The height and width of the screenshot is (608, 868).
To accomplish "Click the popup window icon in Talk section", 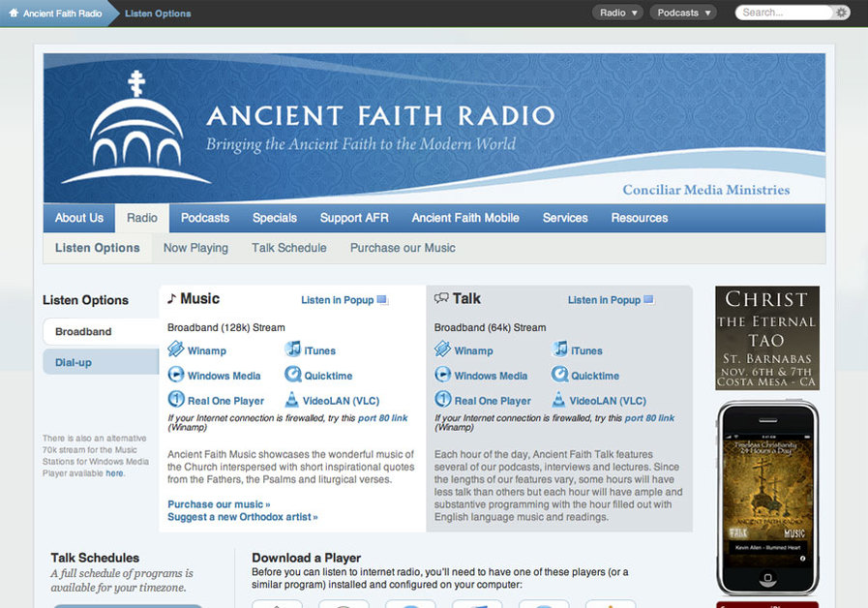I will pyautogui.click(x=648, y=299).
